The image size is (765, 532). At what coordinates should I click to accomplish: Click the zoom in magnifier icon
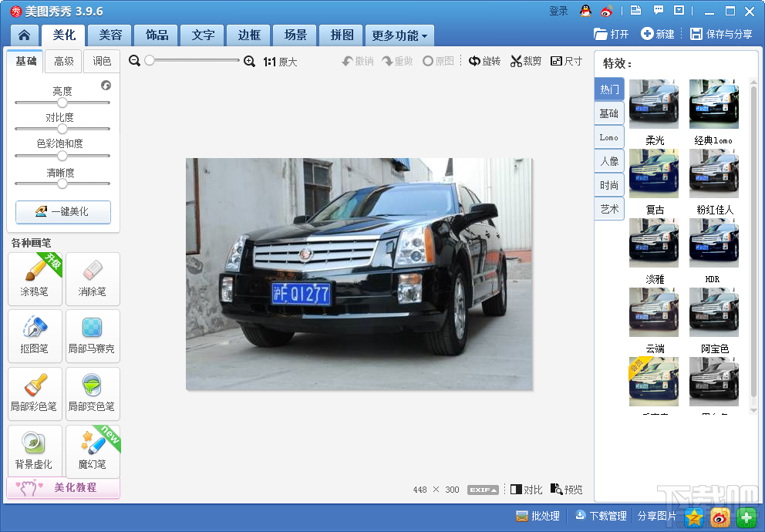click(x=249, y=61)
